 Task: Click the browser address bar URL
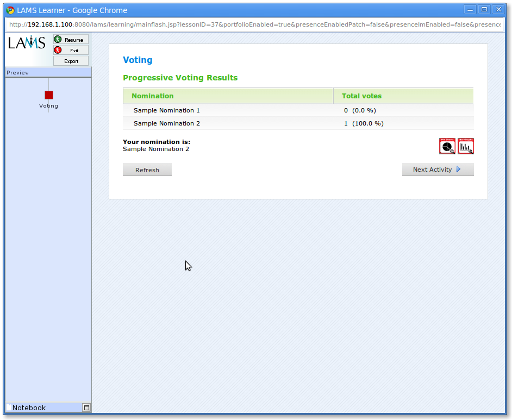[x=254, y=24]
